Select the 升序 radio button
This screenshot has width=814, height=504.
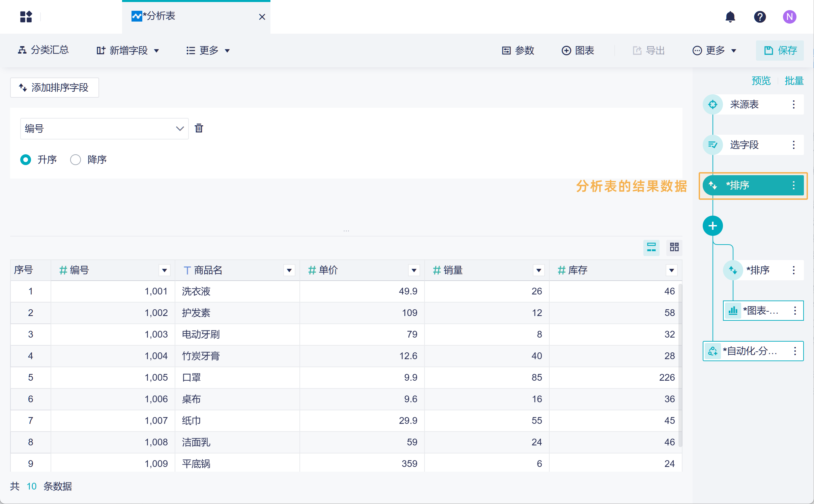click(26, 160)
